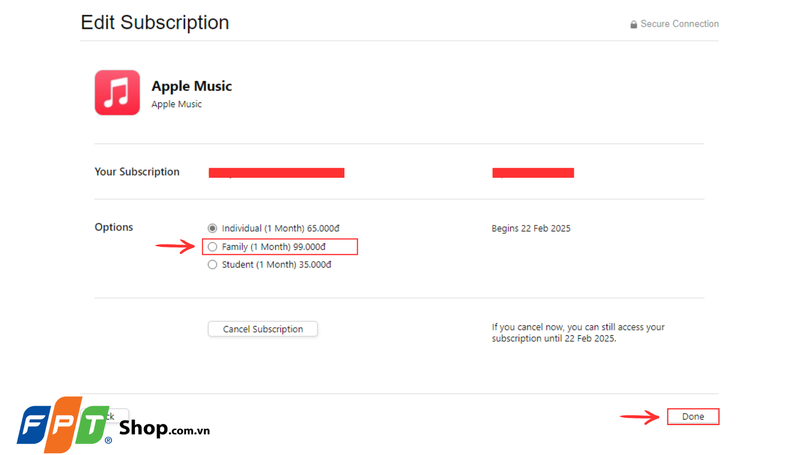This screenshot has width=800, height=455.
Task: Click the partially hidden Back button
Action: [120, 416]
